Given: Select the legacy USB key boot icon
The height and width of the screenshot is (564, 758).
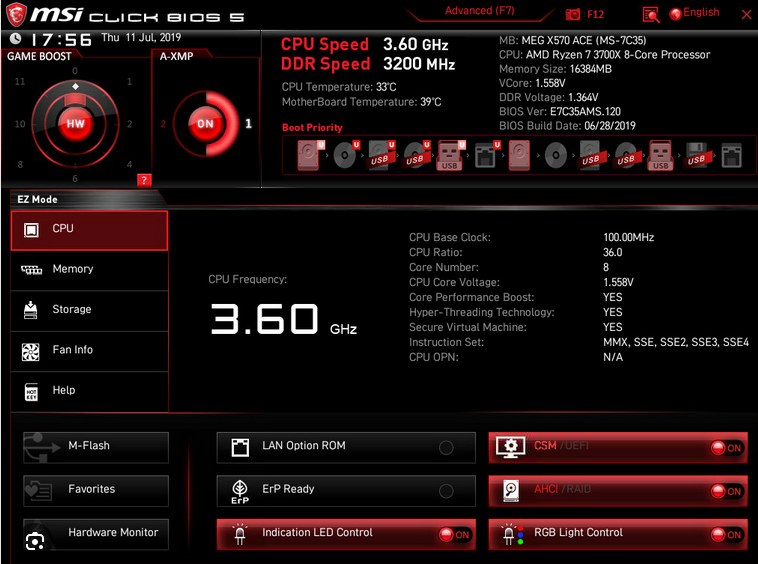Looking at the screenshot, I should (x=660, y=155).
